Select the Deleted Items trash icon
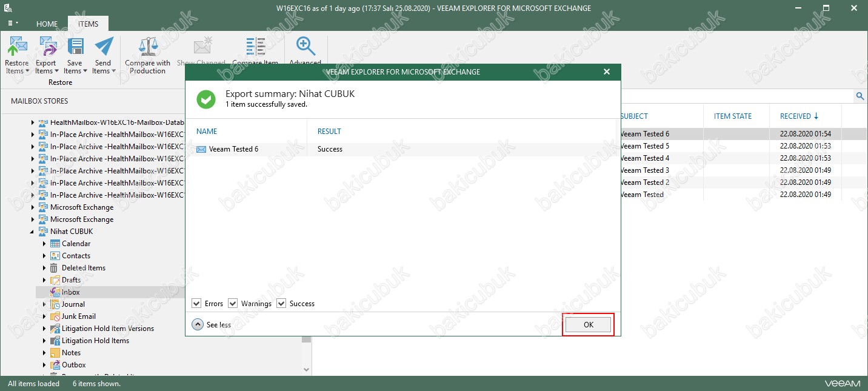868x391 pixels. point(55,268)
